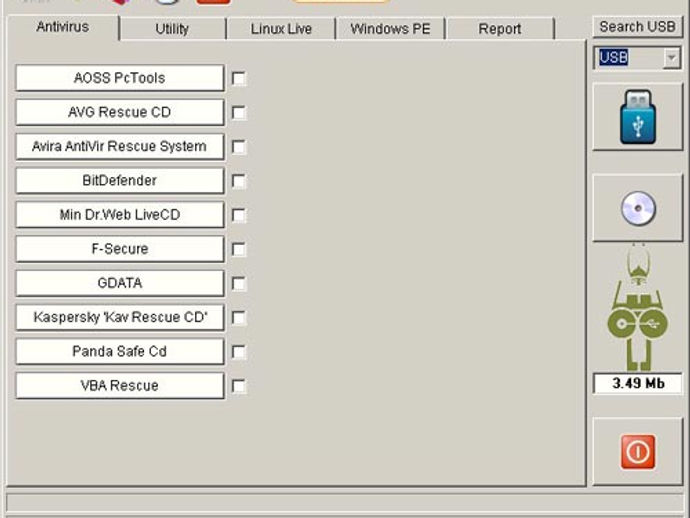The image size is (690, 518).
Task: Toggle the Panda Safe Cd checkbox
Action: [x=239, y=352]
